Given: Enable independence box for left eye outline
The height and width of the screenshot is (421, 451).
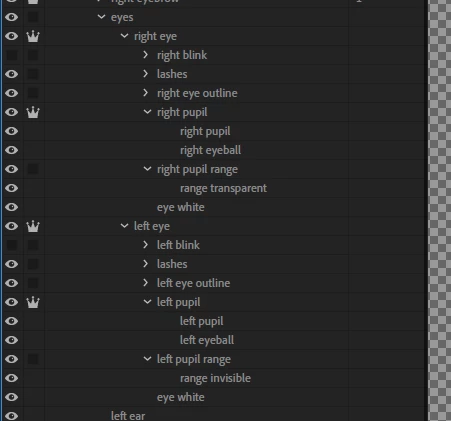Looking at the screenshot, I should point(33,283).
